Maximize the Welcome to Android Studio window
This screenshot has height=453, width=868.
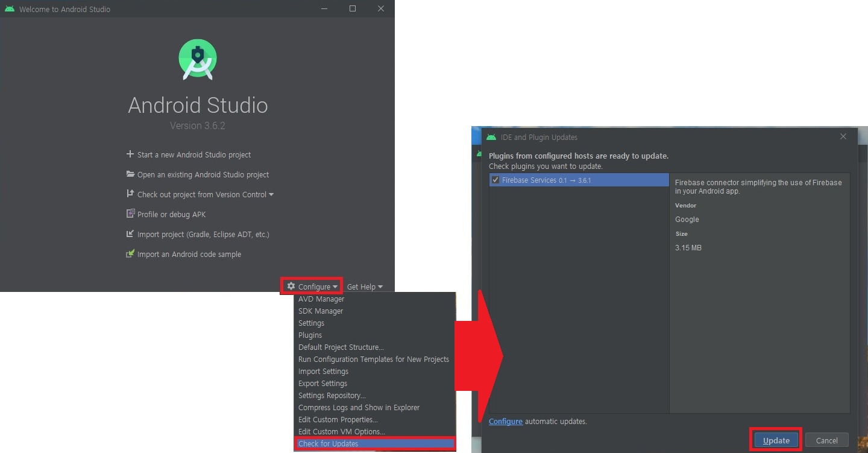353,8
